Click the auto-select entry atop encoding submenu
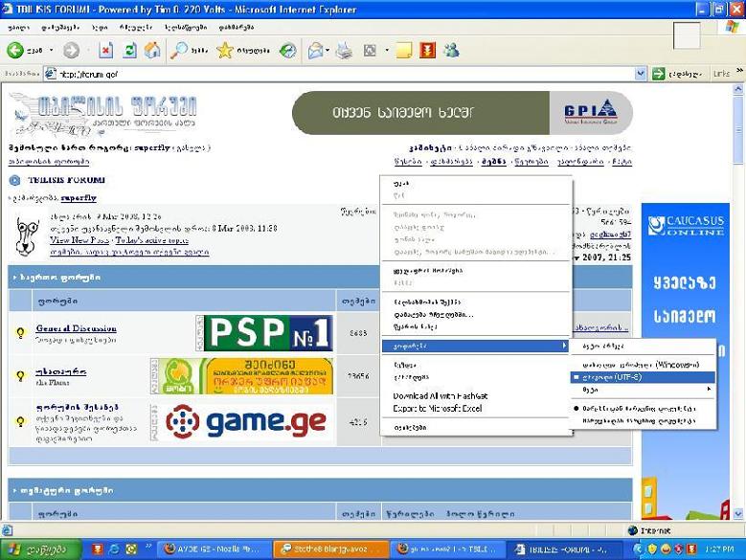 tap(643, 347)
